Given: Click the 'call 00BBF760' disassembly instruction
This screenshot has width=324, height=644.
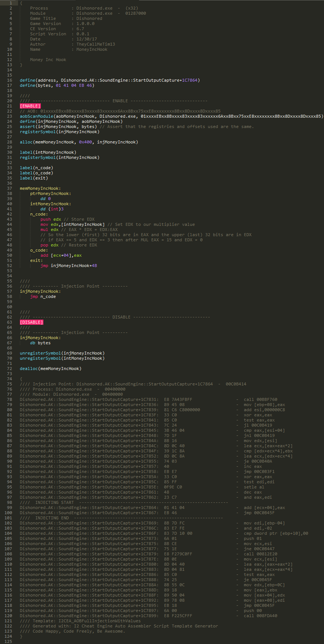Looking at the screenshot, I should pyautogui.click(x=260, y=399).
